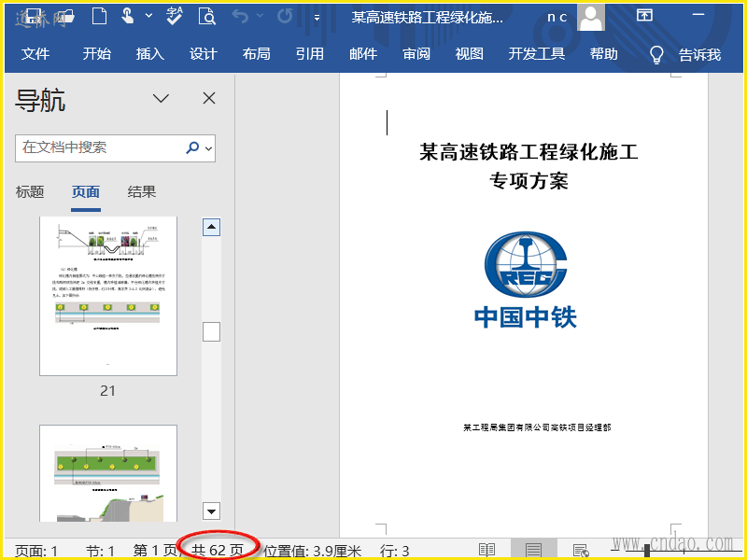Switch to Web Layout view icon
The width and height of the screenshot is (747, 560).
(x=581, y=551)
